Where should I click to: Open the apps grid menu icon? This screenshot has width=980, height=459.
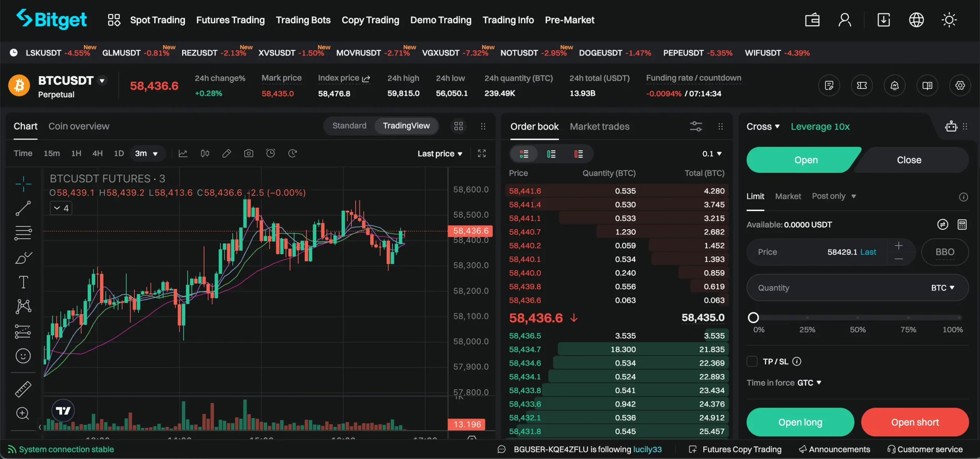[114, 20]
